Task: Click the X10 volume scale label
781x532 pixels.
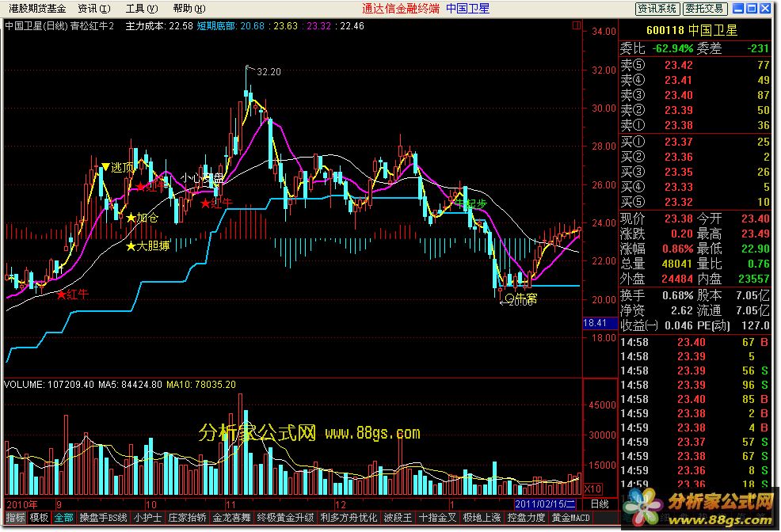Action: pyautogui.click(x=592, y=488)
